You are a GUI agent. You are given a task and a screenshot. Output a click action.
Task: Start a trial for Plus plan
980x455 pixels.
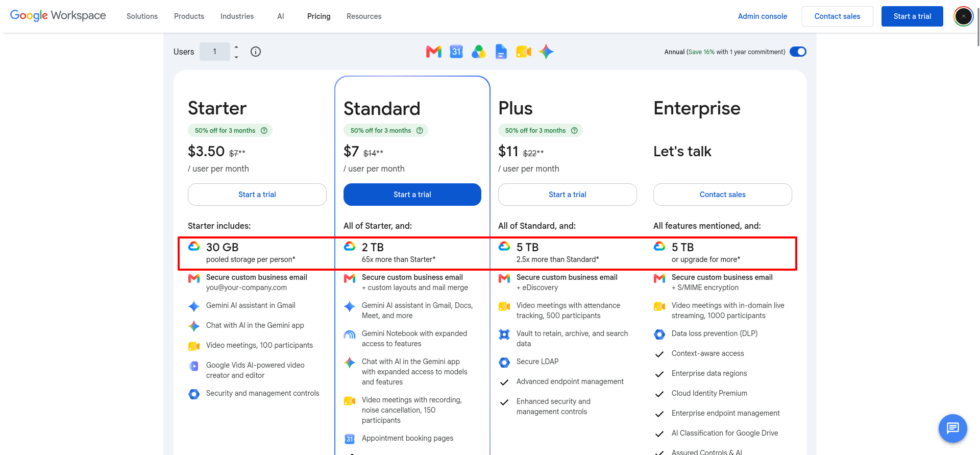568,195
